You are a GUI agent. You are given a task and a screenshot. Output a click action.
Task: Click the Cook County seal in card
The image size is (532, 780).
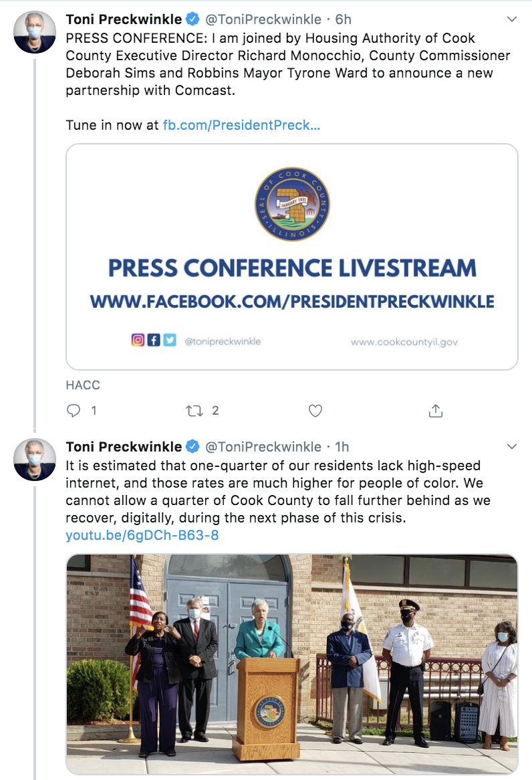tap(292, 204)
